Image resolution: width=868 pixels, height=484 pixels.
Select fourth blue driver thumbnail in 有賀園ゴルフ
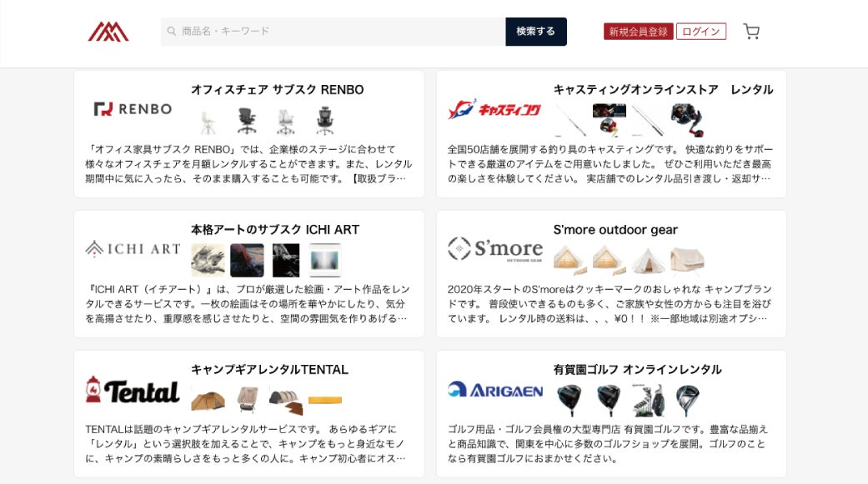(687, 401)
